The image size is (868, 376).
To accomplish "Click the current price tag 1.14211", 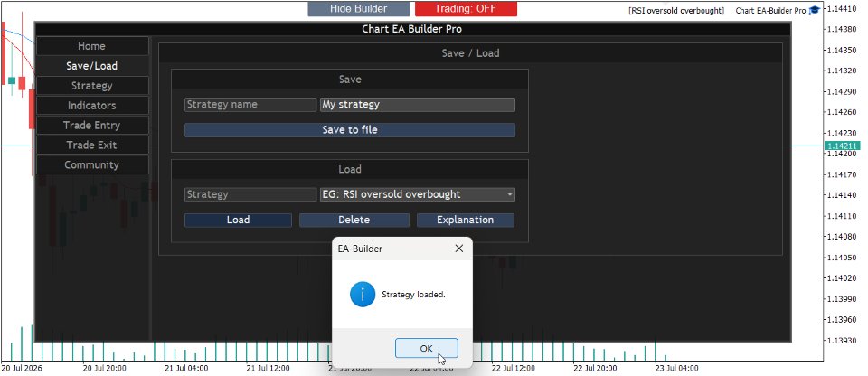I will pos(842,146).
